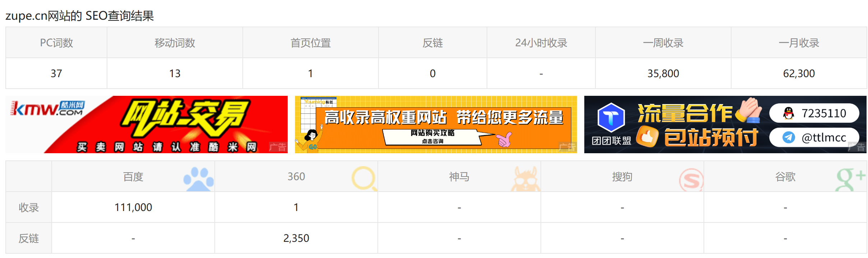Click the 一周收录 value 35,800

(663, 74)
